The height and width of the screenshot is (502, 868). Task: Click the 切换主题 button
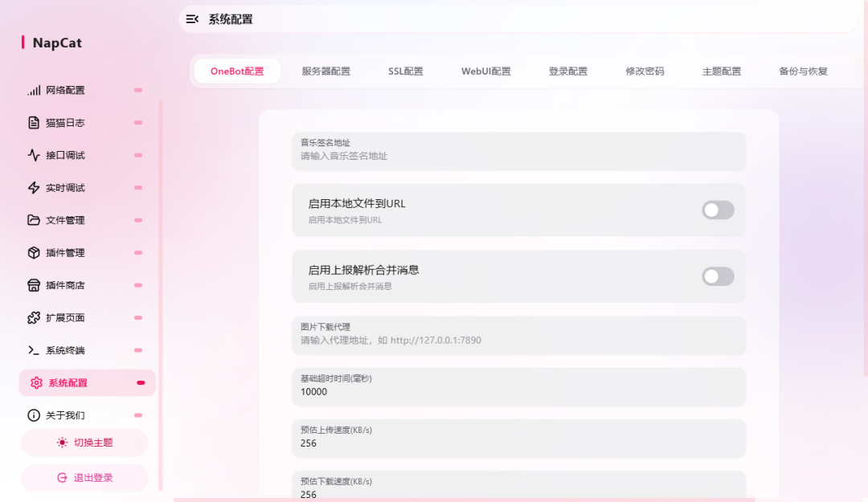coord(84,443)
